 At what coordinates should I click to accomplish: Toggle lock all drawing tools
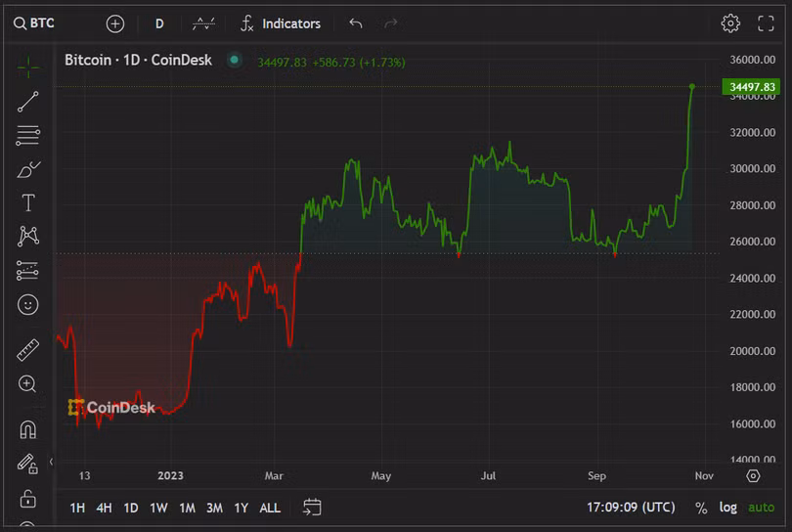coord(27,499)
